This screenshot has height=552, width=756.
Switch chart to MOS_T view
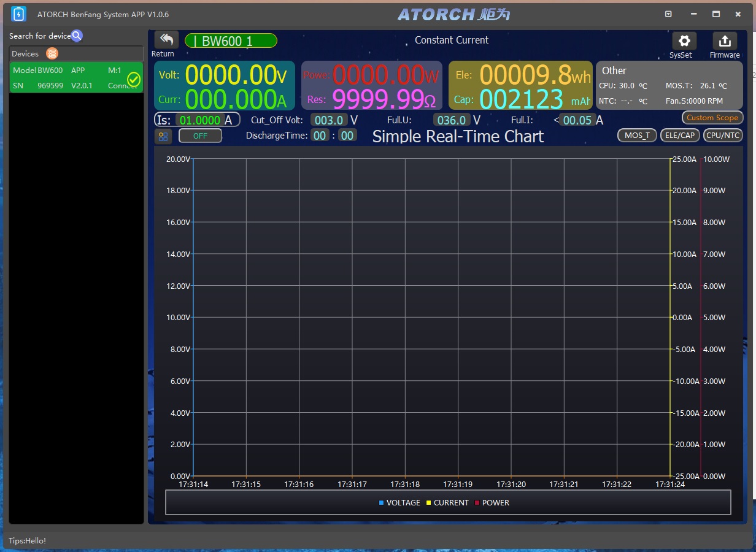(x=637, y=136)
